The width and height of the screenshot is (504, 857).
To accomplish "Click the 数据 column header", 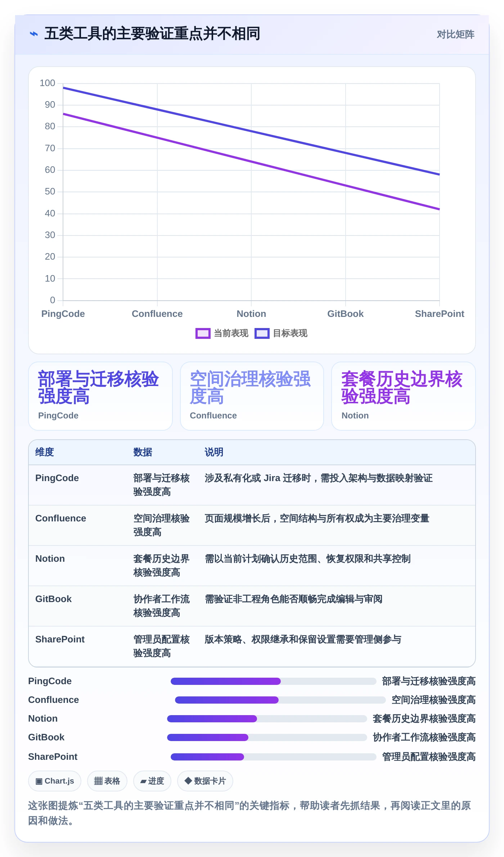I will 143,452.
